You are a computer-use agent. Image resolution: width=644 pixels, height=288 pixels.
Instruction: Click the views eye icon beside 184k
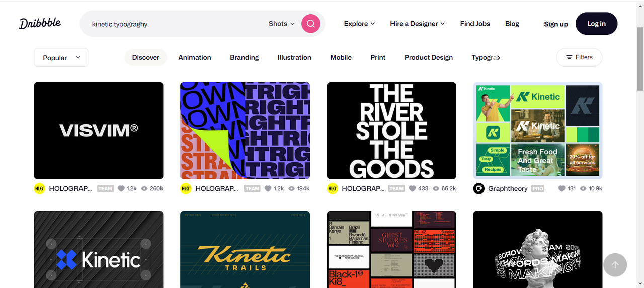pyautogui.click(x=292, y=188)
